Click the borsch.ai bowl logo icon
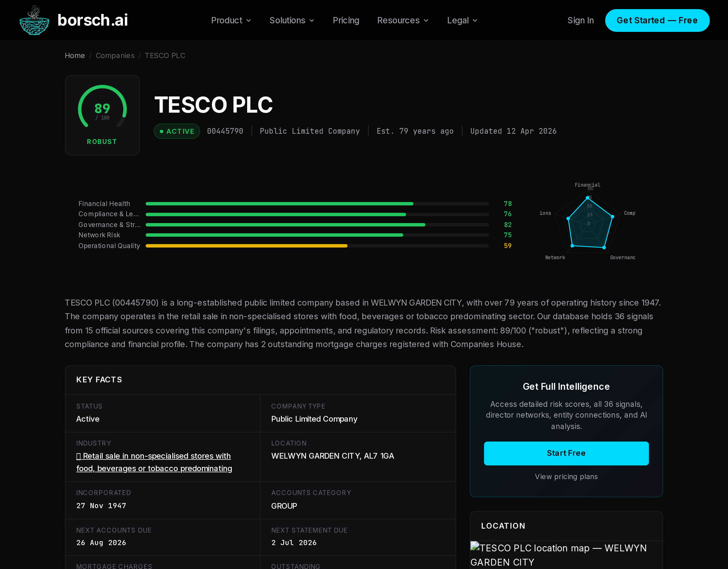Viewport: 728px width, 569px height. click(x=34, y=21)
